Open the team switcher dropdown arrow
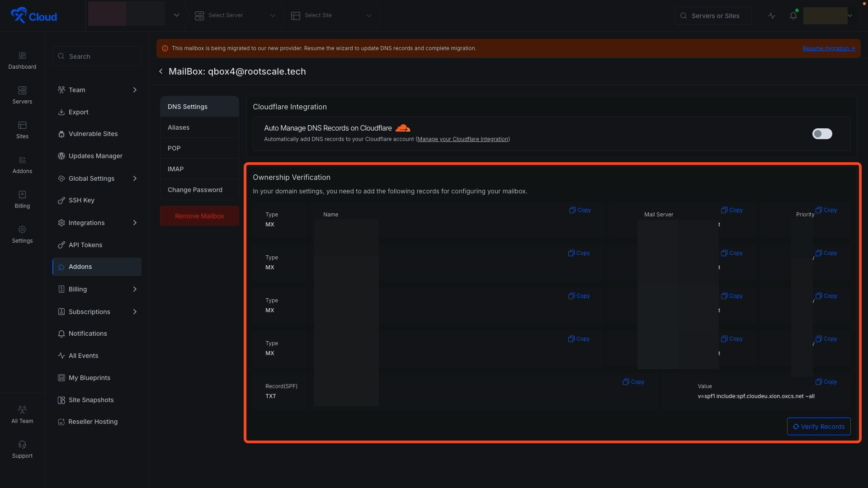The width and height of the screenshot is (868, 488). pyautogui.click(x=177, y=15)
